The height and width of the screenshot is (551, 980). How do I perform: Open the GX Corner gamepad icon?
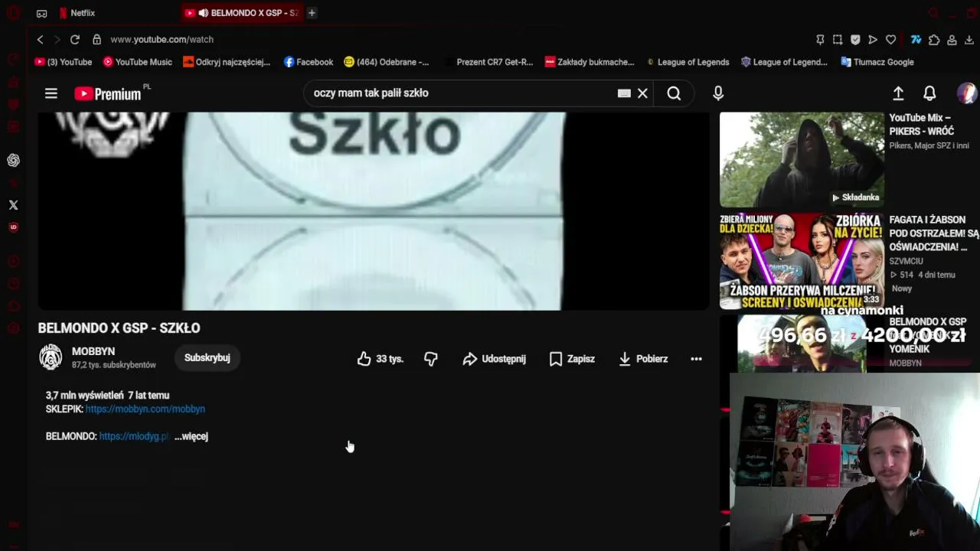(41, 13)
